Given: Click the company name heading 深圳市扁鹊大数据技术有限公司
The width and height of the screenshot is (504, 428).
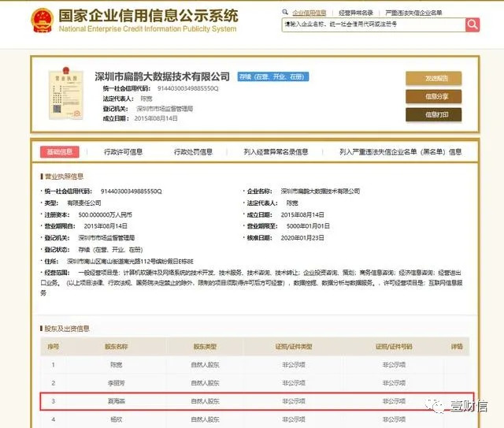Looking at the screenshot, I should click(162, 76).
